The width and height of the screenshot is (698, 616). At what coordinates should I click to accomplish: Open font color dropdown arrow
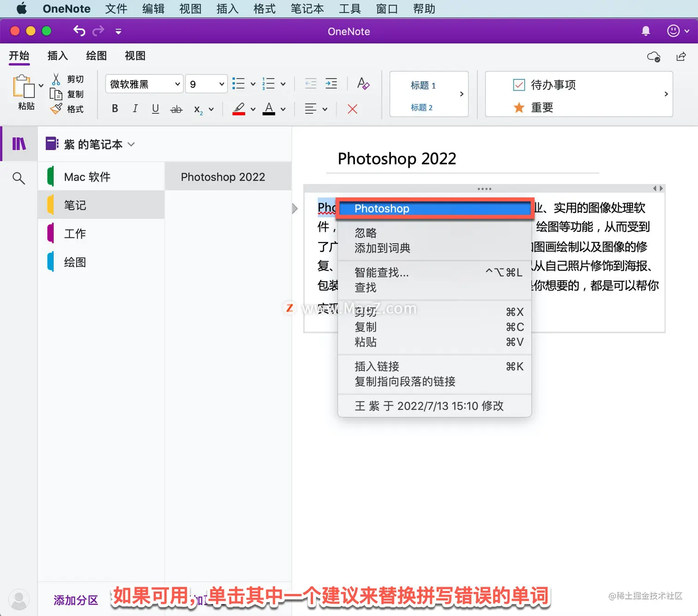point(283,109)
